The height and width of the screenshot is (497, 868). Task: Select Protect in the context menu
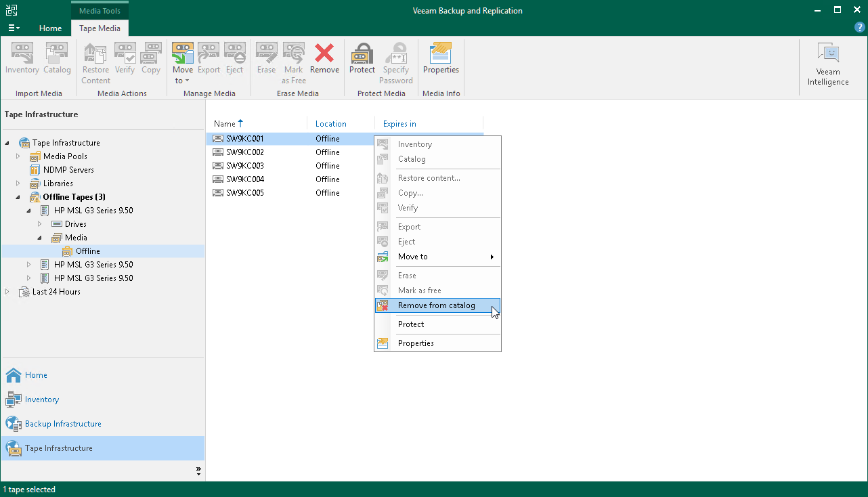point(411,324)
